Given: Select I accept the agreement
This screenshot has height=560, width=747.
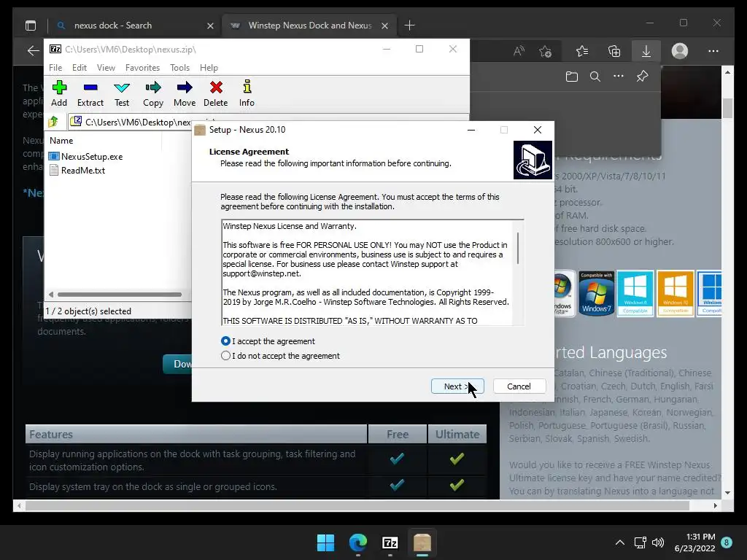Looking at the screenshot, I should [x=268, y=341].
